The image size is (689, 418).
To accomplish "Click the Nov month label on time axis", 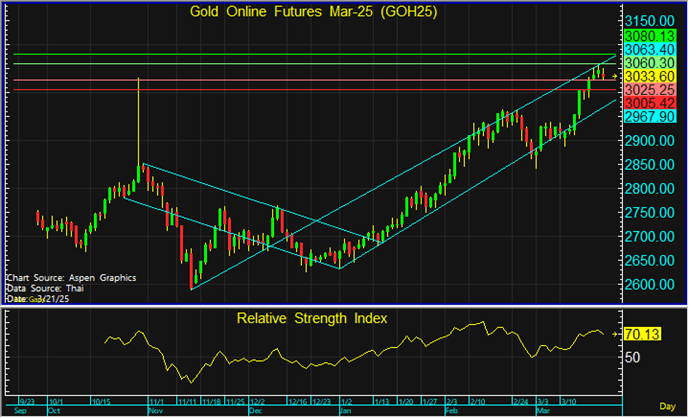I will point(154,411).
